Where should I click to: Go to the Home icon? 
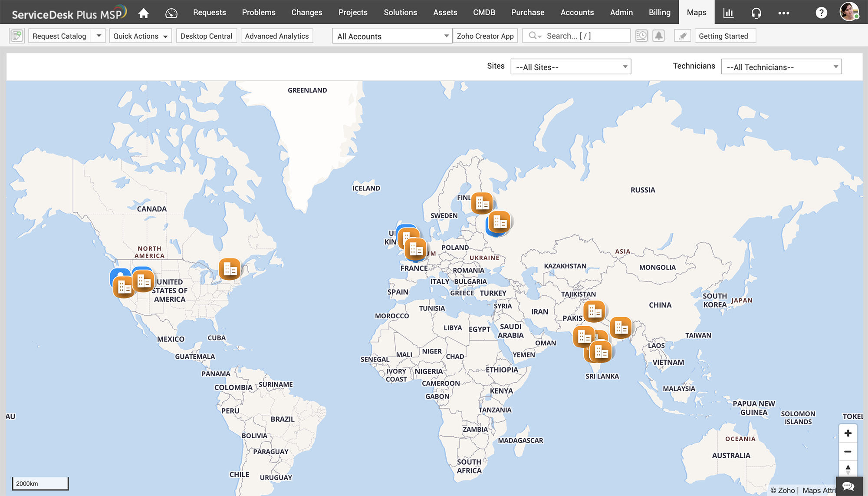(144, 13)
